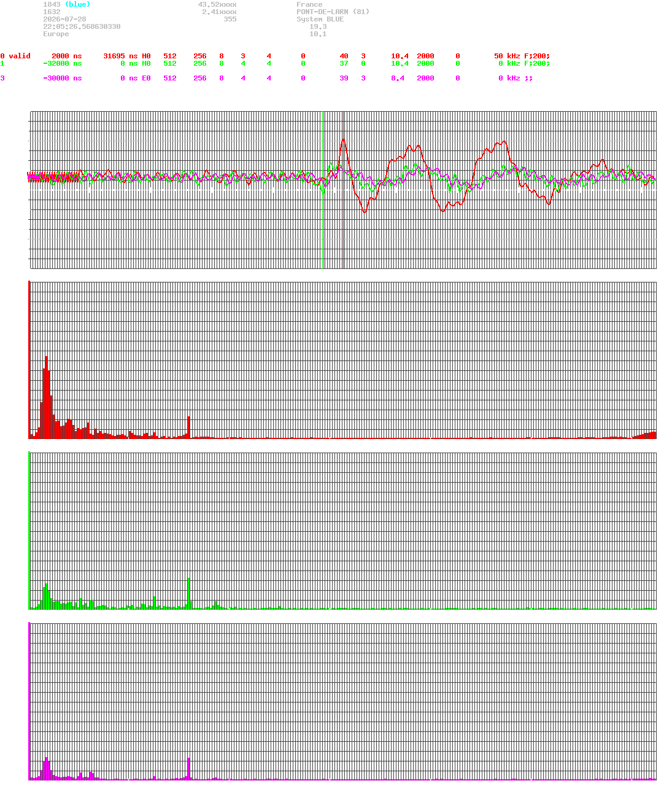Image resolution: width=672 pixels, height=794 pixels.
Task: Click the green '0 ns H0' value
Action: click(x=136, y=63)
